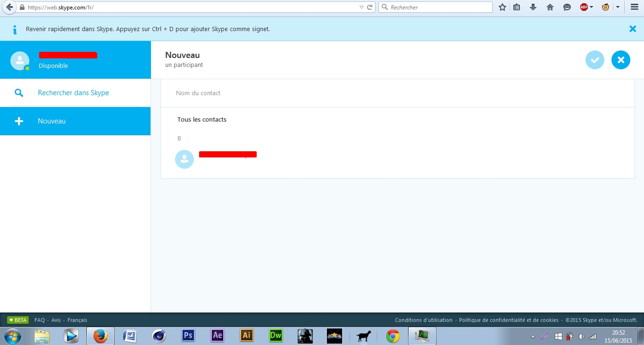644x345 pixels.
Task: Open the Greasemonkey dropdown arrow
Action: 618,7
